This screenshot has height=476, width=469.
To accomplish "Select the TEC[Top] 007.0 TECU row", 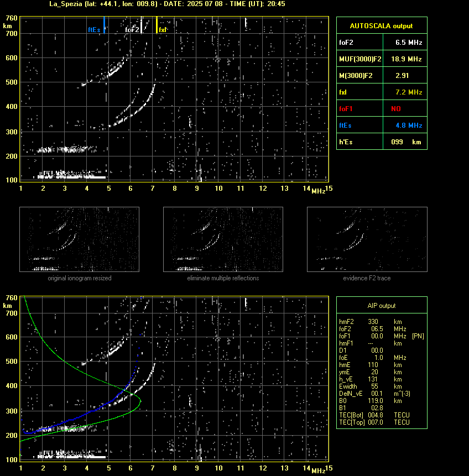I will tap(374, 422).
